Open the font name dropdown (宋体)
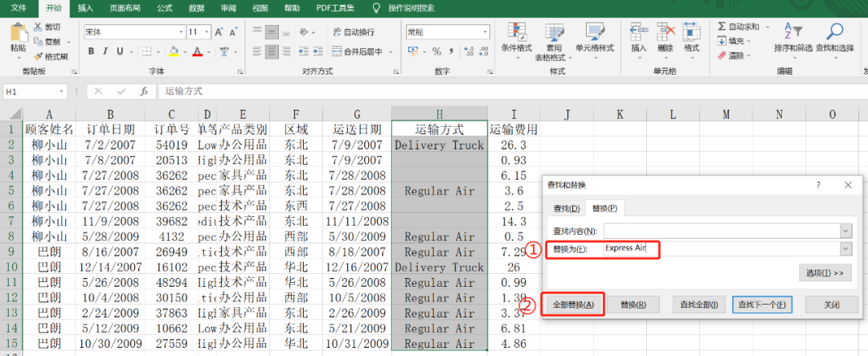868x356 pixels. pos(181,32)
